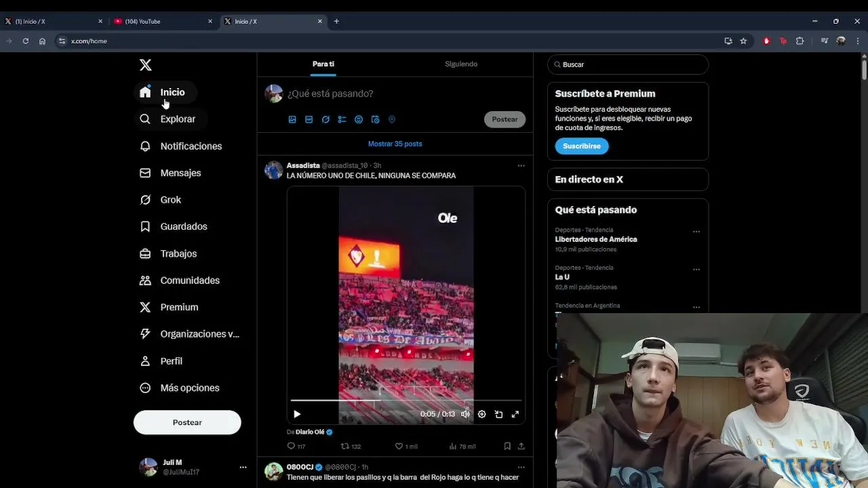This screenshot has height=488, width=868.
Task: Open options for La U trend
Action: click(x=696, y=270)
